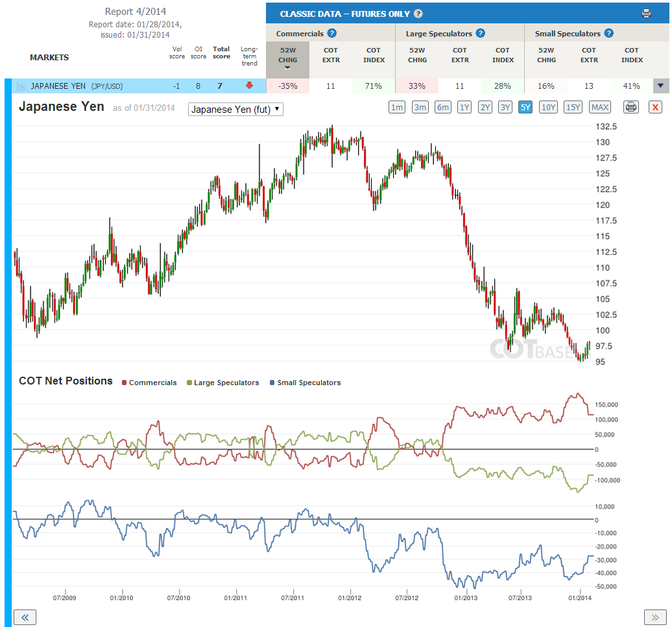
Task: Open help icon next to Classic Data title
Action: pyautogui.click(x=418, y=14)
